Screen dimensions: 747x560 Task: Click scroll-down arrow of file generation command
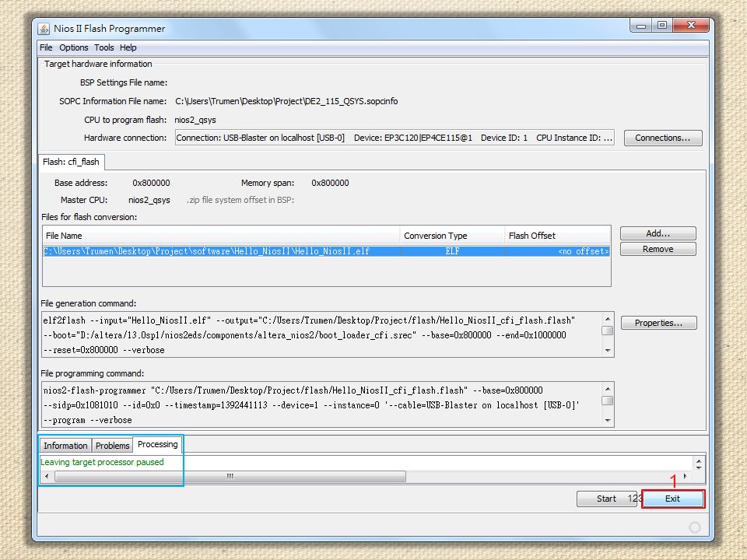pyautogui.click(x=608, y=351)
